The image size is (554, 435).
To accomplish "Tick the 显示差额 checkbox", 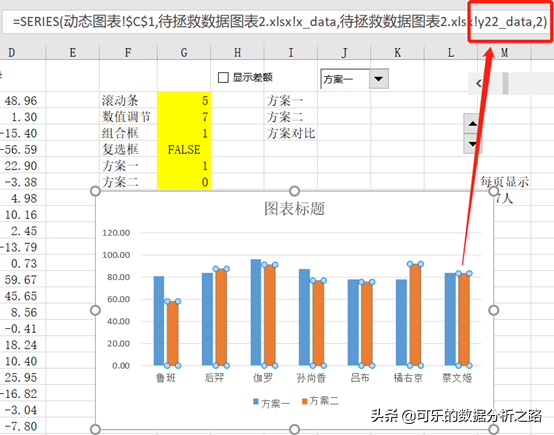I will [x=223, y=77].
